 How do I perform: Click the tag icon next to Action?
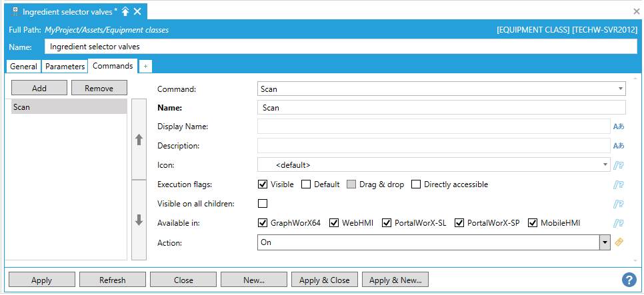point(619,242)
